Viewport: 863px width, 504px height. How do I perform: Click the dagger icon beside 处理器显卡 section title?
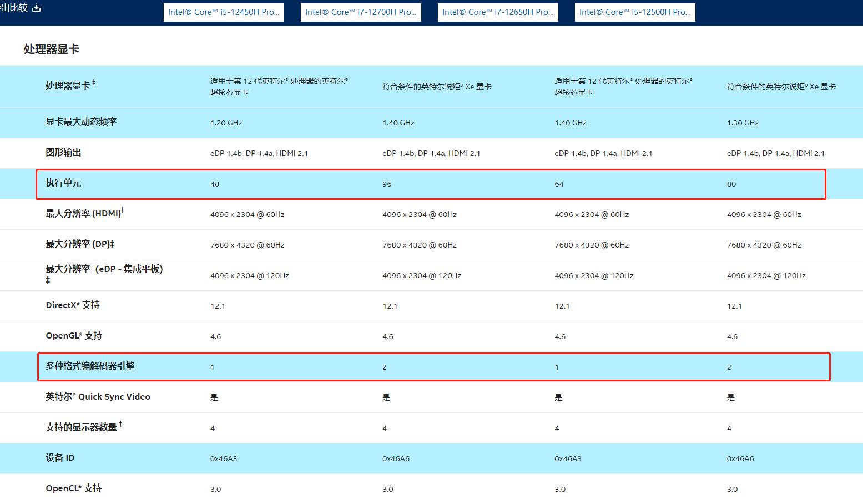coord(94,81)
